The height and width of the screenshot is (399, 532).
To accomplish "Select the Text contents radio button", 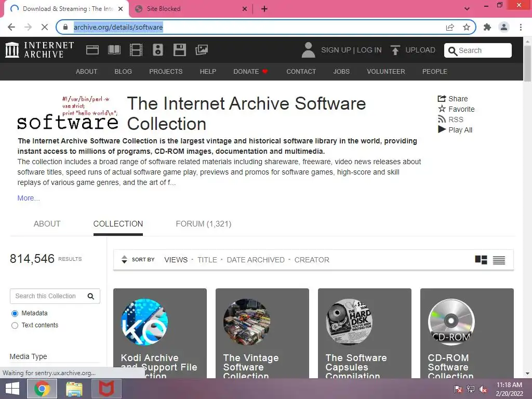I will tap(15, 325).
